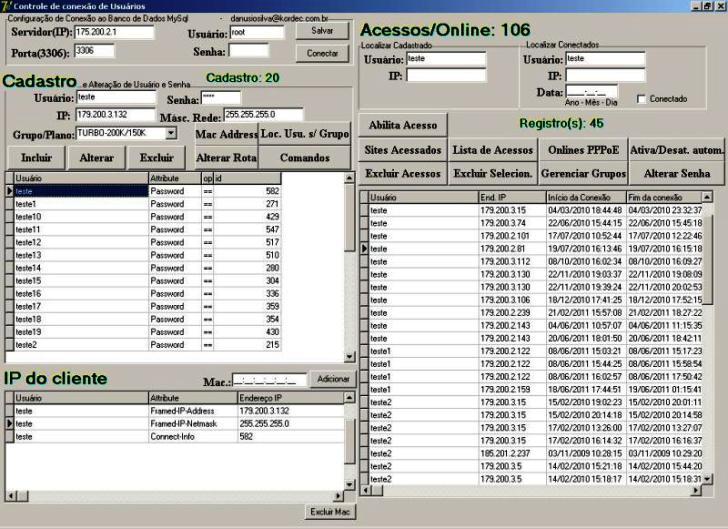Enable the Conectado checkbox

coord(641,99)
